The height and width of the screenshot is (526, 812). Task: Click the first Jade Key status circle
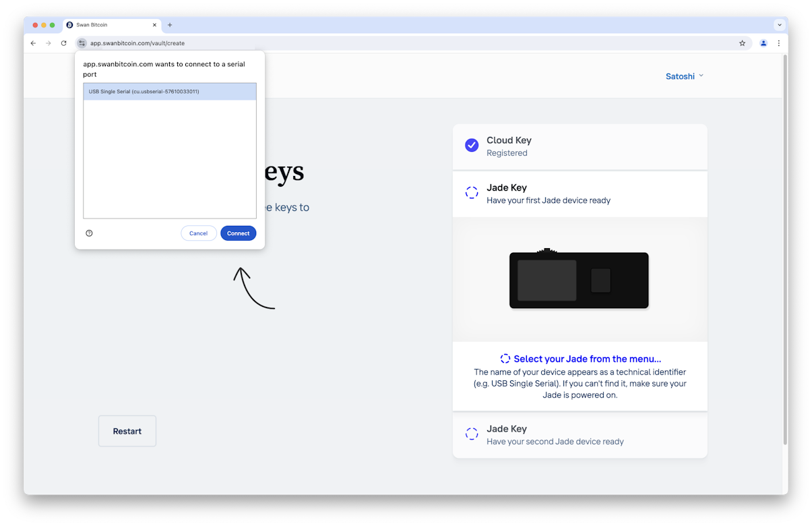coord(472,193)
